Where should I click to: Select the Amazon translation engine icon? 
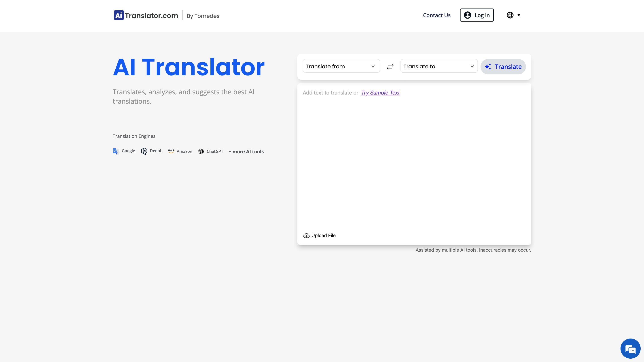click(x=171, y=151)
